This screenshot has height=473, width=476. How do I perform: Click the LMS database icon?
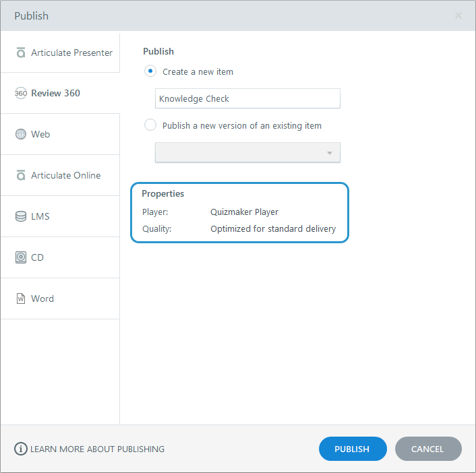pyautogui.click(x=21, y=216)
